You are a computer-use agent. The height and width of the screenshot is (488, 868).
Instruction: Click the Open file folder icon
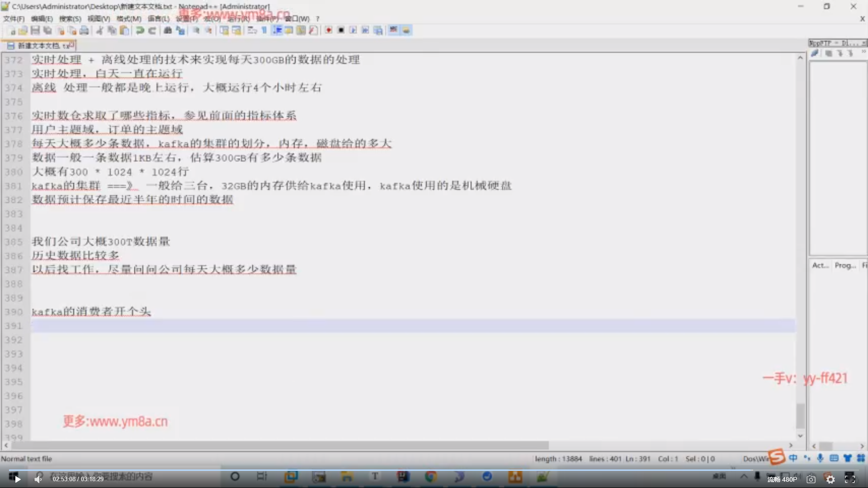(x=23, y=30)
